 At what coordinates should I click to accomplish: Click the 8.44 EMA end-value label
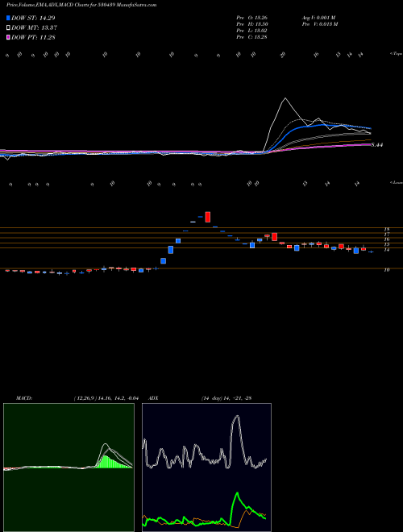click(x=377, y=145)
